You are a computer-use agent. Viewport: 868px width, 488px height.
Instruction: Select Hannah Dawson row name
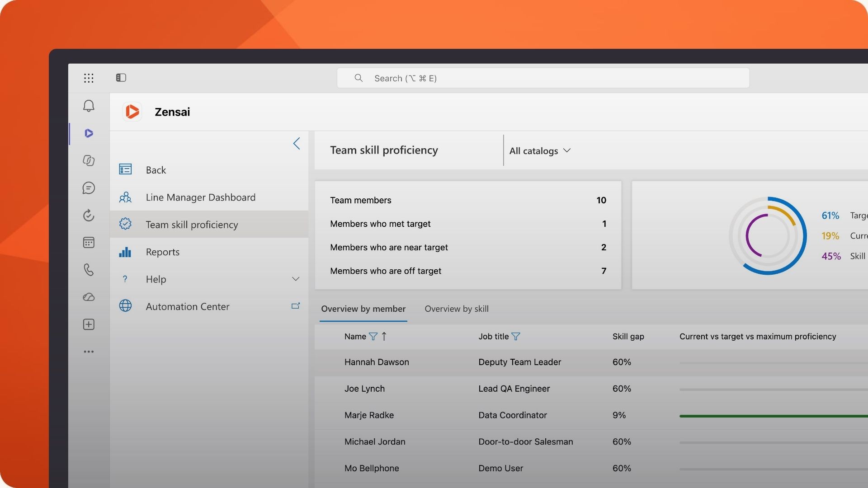(x=377, y=362)
